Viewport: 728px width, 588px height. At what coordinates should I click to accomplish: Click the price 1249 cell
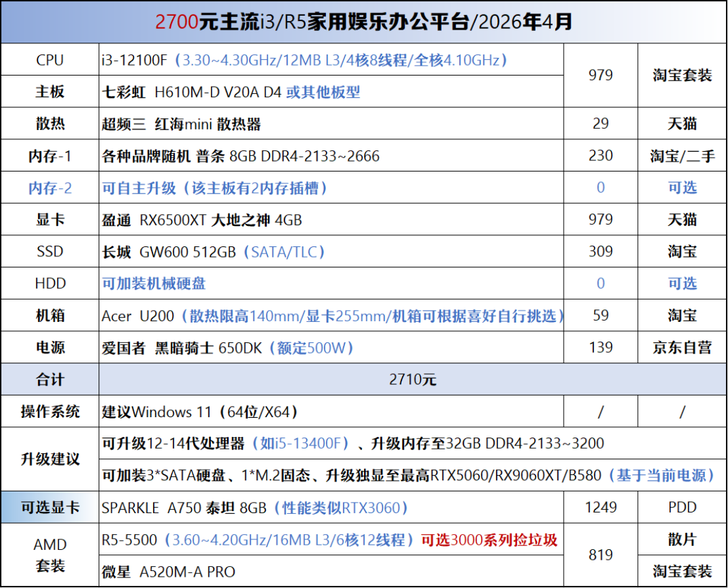[601, 507]
